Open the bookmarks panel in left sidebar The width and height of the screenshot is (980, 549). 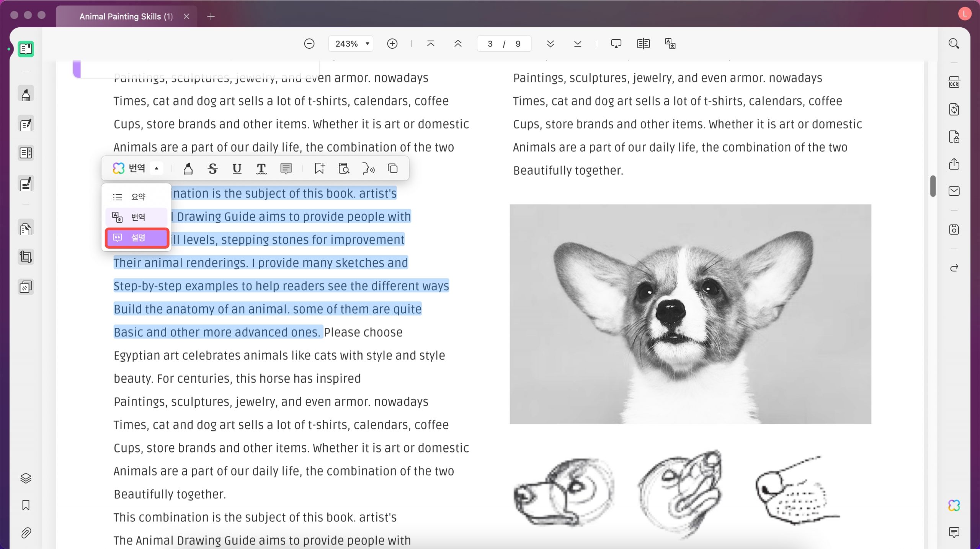26,505
